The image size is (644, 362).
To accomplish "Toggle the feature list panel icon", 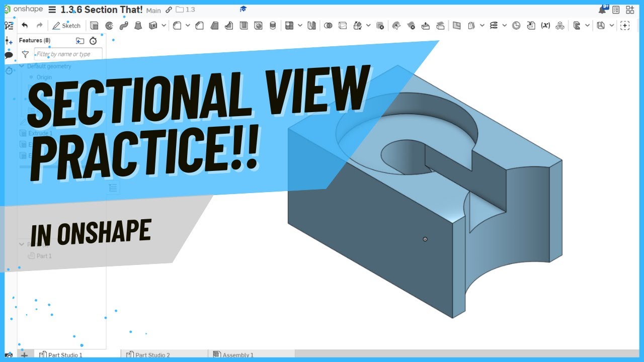I will coord(9,26).
